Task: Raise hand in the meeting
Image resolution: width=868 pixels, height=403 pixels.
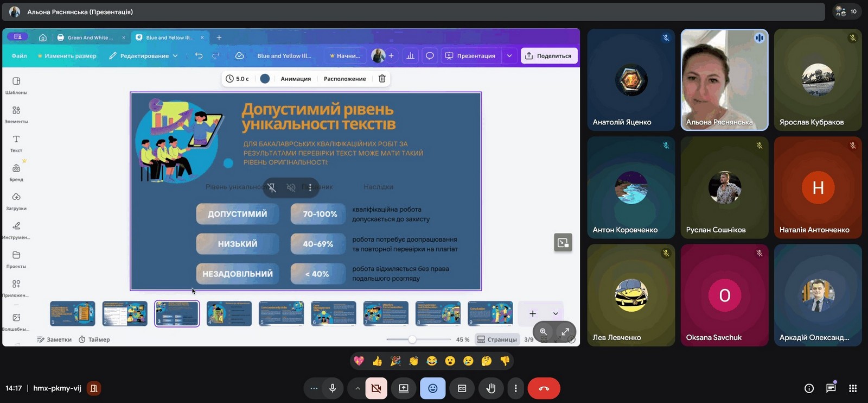Action: pos(491,388)
